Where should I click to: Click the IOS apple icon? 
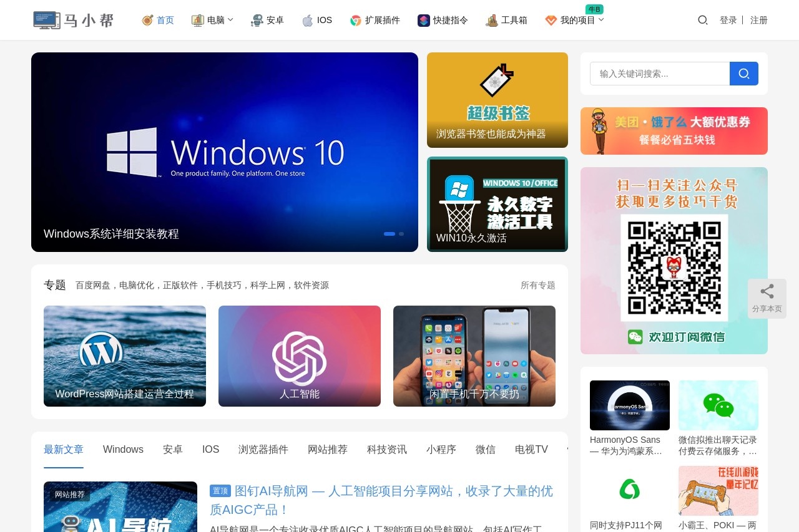(307, 20)
